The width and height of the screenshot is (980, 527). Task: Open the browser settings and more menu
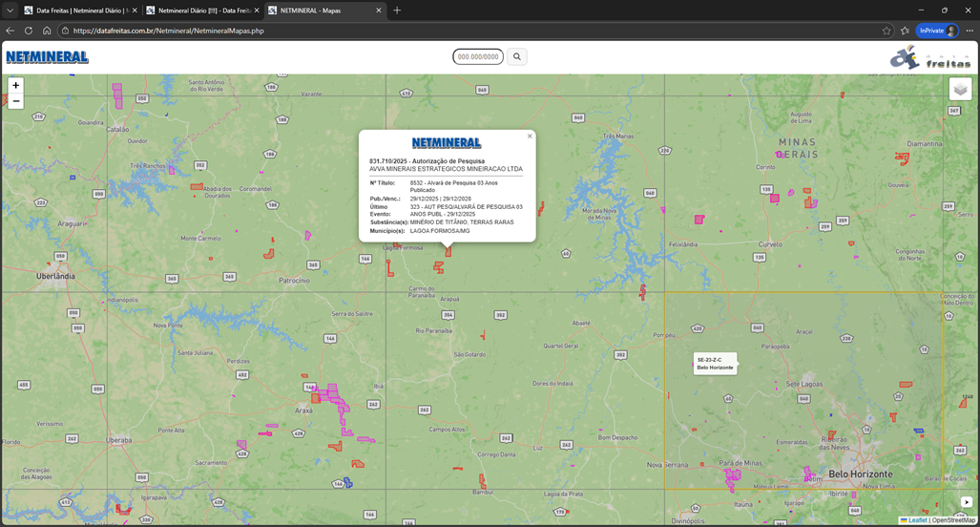[x=969, y=31]
